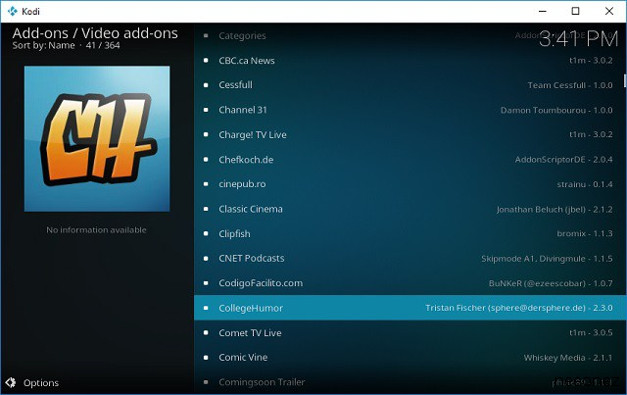Open Comingsoon Trailer add-on entry
Image resolution: width=627 pixels, height=395 pixels.
(410, 382)
